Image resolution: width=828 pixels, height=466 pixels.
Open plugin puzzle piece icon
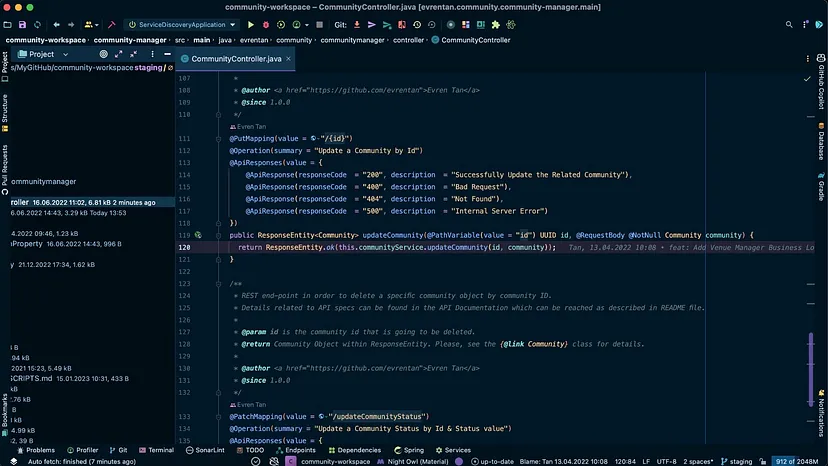tap(495, 25)
